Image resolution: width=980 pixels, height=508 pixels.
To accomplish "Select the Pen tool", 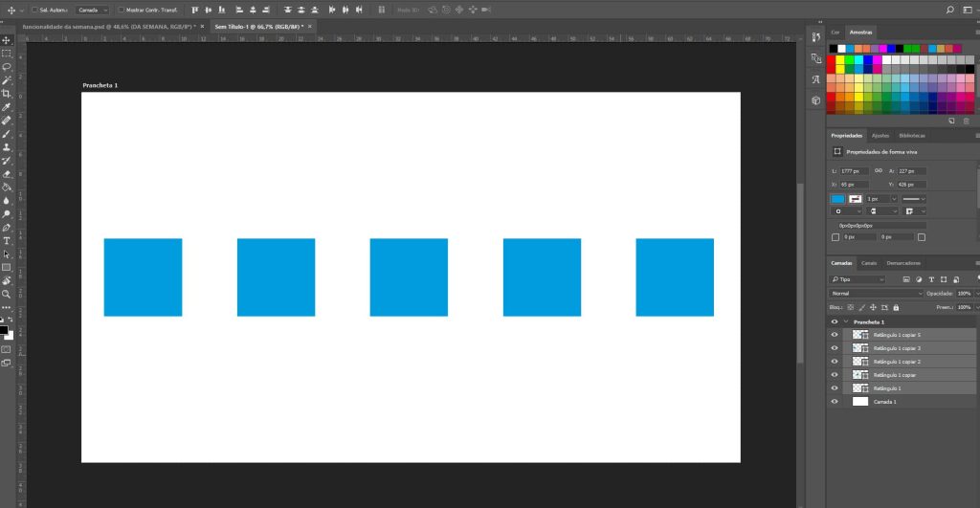I will [7, 228].
